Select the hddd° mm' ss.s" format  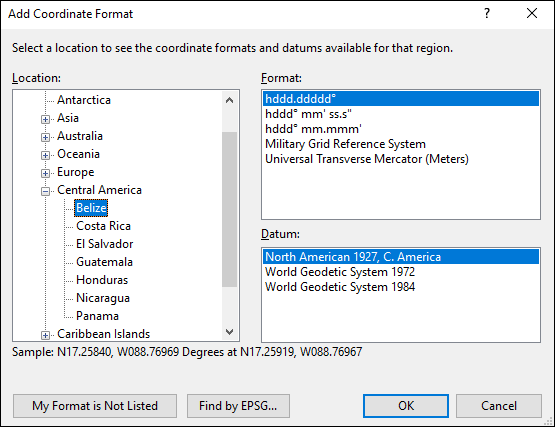coord(401,114)
